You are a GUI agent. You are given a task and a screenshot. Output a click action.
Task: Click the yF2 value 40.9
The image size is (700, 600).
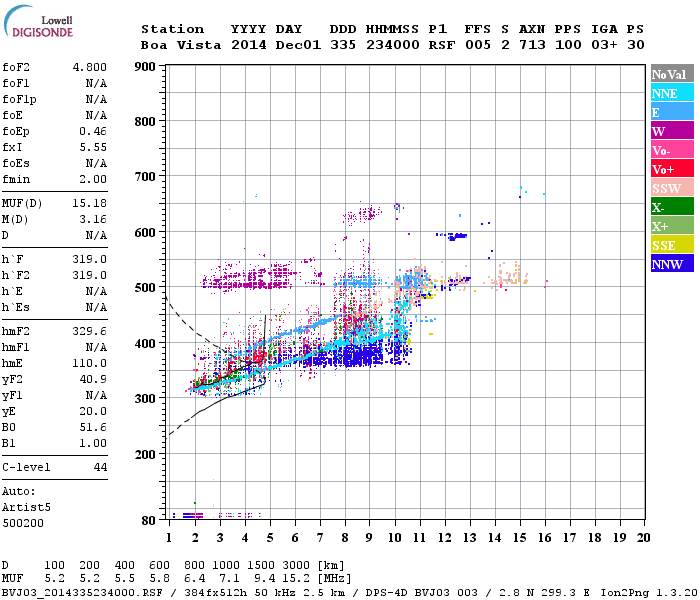click(93, 380)
